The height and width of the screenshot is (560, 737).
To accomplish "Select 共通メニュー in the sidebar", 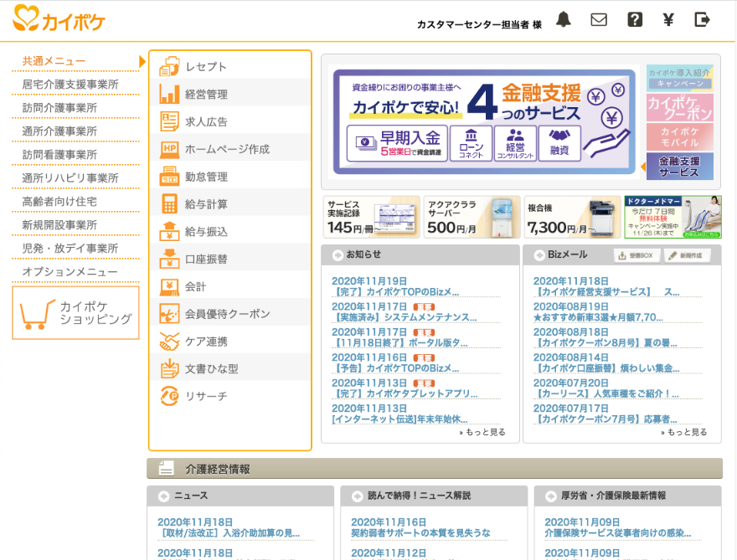I will 54,61.
